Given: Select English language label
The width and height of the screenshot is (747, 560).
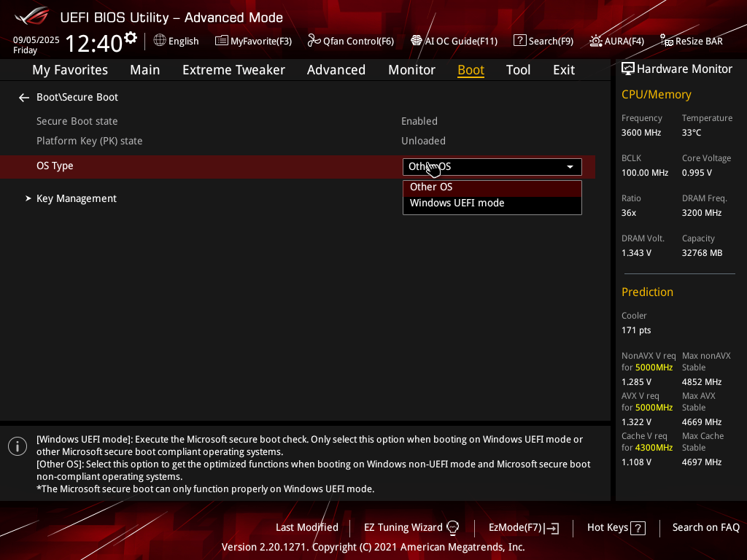Looking at the screenshot, I should coord(183,42).
